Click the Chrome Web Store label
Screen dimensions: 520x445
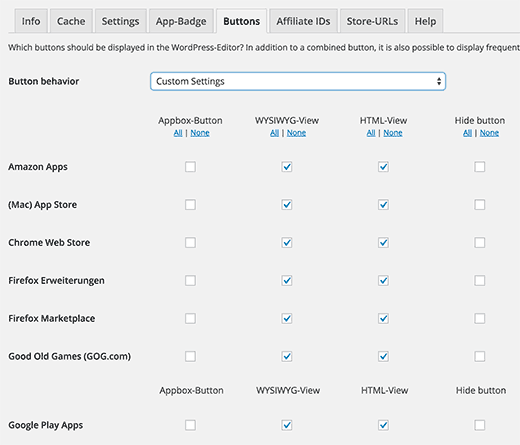pos(49,243)
